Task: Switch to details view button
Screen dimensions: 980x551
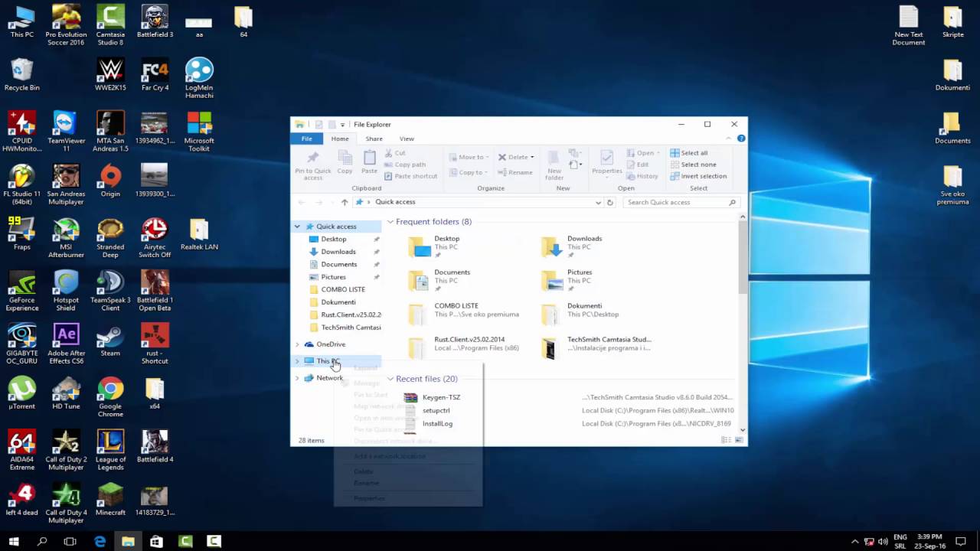Action: click(726, 440)
